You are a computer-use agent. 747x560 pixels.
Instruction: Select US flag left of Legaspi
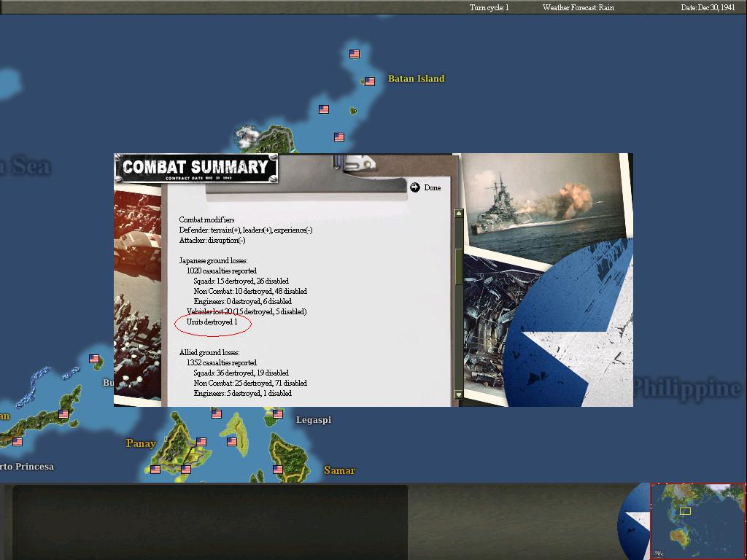click(278, 414)
